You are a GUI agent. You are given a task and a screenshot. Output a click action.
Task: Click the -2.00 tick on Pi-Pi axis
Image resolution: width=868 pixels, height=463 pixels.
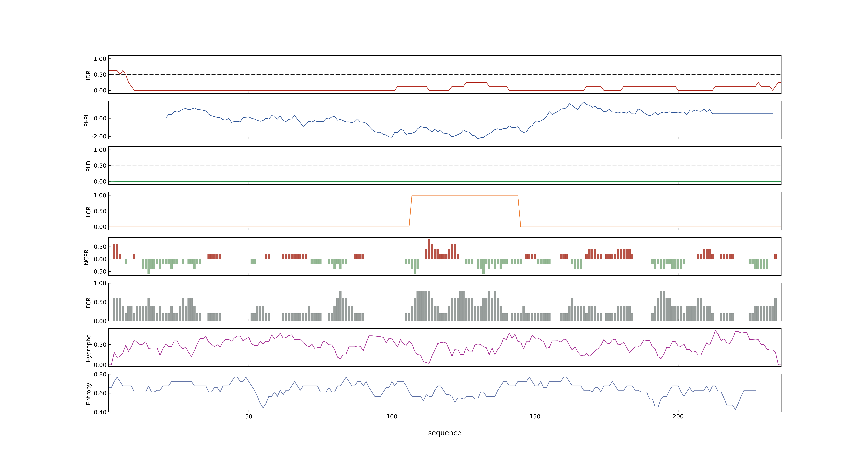99,136
